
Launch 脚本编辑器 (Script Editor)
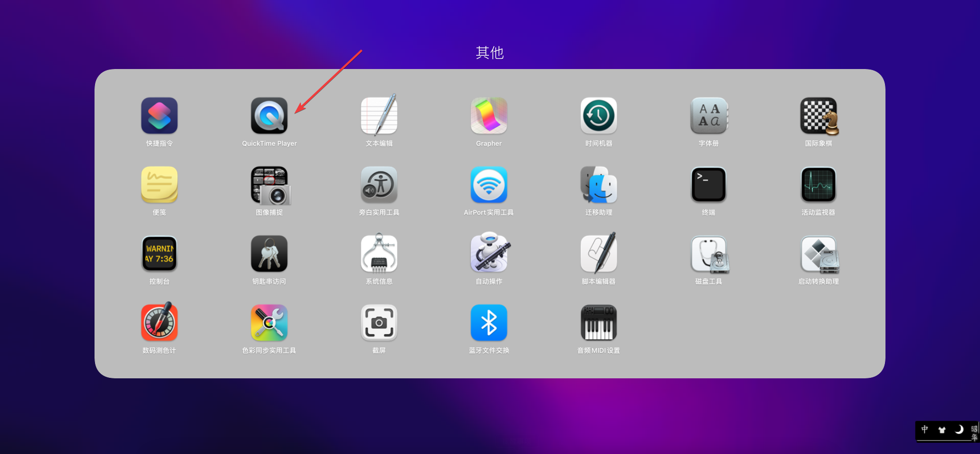[x=599, y=254]
